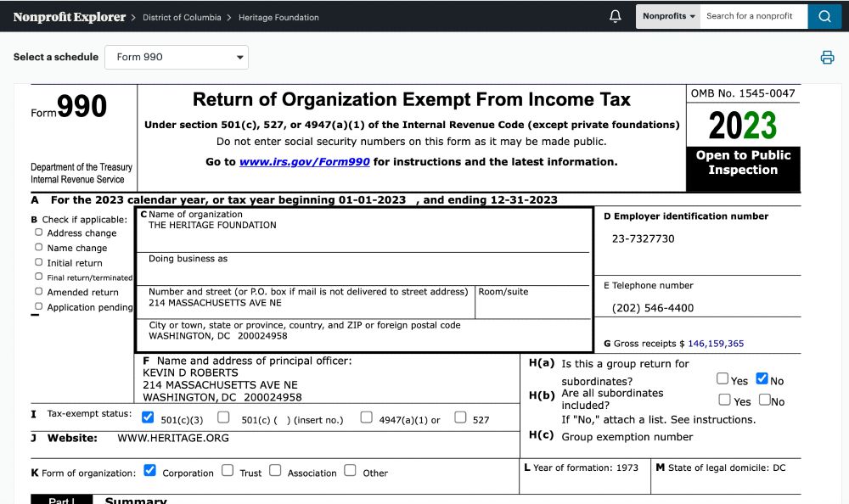This screenshot has width=849, height=504.
Task: Toggle the 501(c) ( ) insert no. checkbox
Action: click(223, 417)
